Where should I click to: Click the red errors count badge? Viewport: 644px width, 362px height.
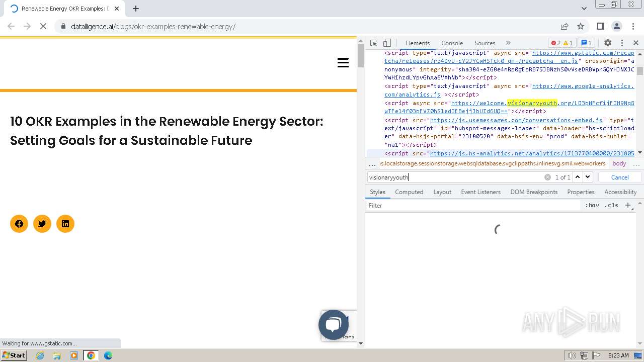coord(555,43)
